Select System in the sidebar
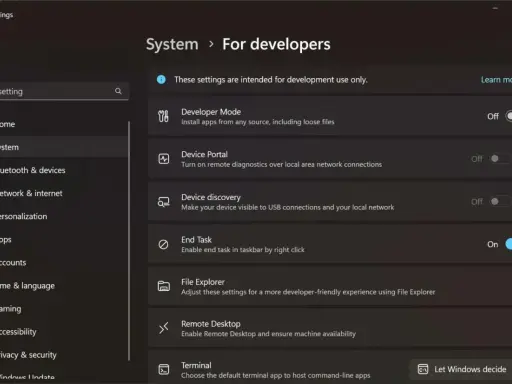The height and width of the screenshot is (384, 512). 63,147
